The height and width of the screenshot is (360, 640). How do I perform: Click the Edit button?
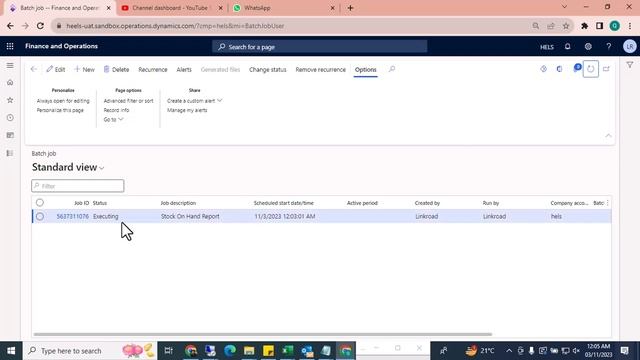[56, 69]
